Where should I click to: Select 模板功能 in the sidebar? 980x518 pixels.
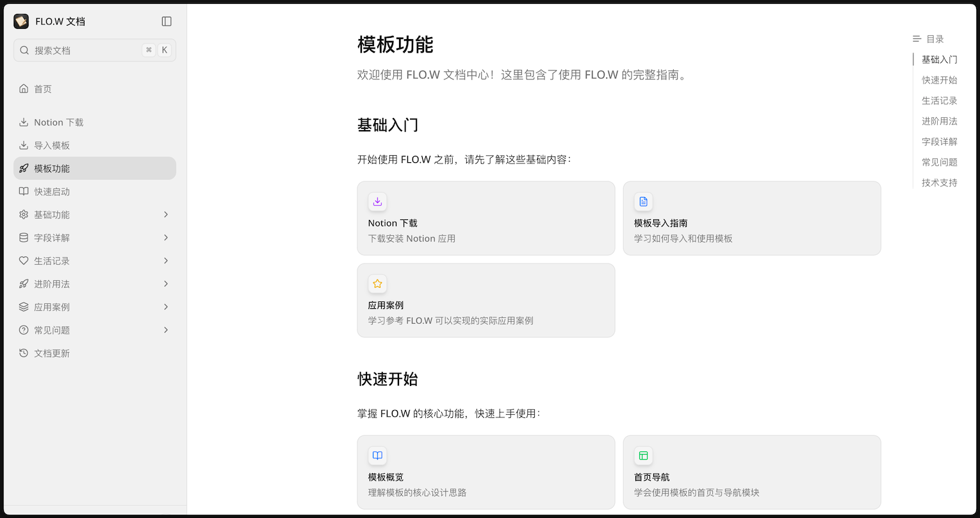point(52,169)
